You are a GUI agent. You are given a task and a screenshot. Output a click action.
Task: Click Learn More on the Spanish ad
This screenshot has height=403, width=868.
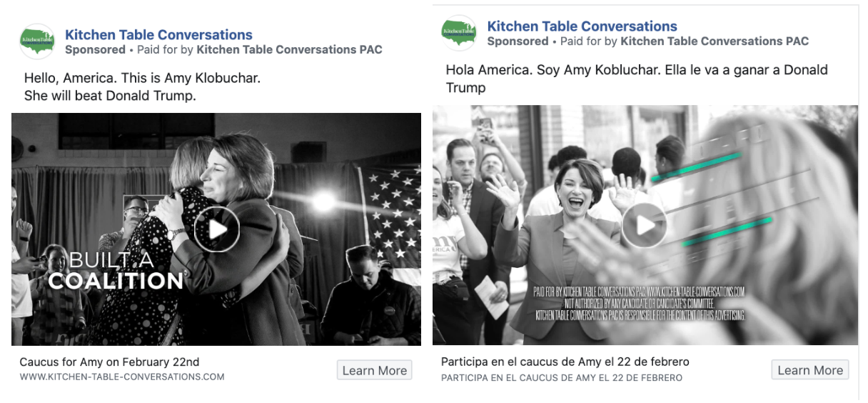pyautogui.click(x=810, y=370)
